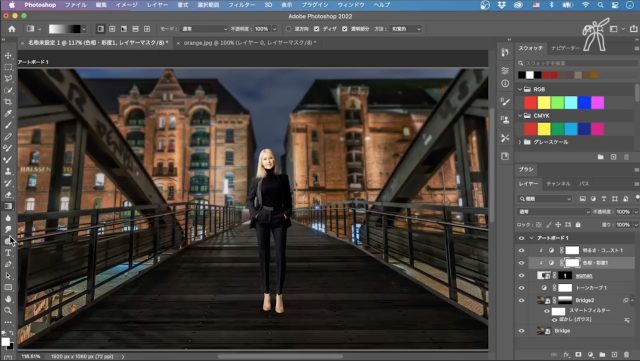Viewport: 640px width, 361px height.
Task: Click the white layer mask thumbnail of 色相・彩度 1
Action: click(x=572, y=263)
